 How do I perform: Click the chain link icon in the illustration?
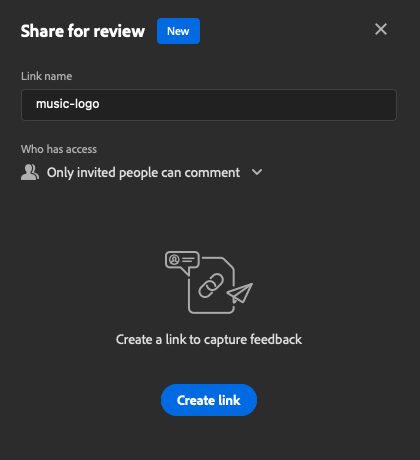[x=211, y=285]
